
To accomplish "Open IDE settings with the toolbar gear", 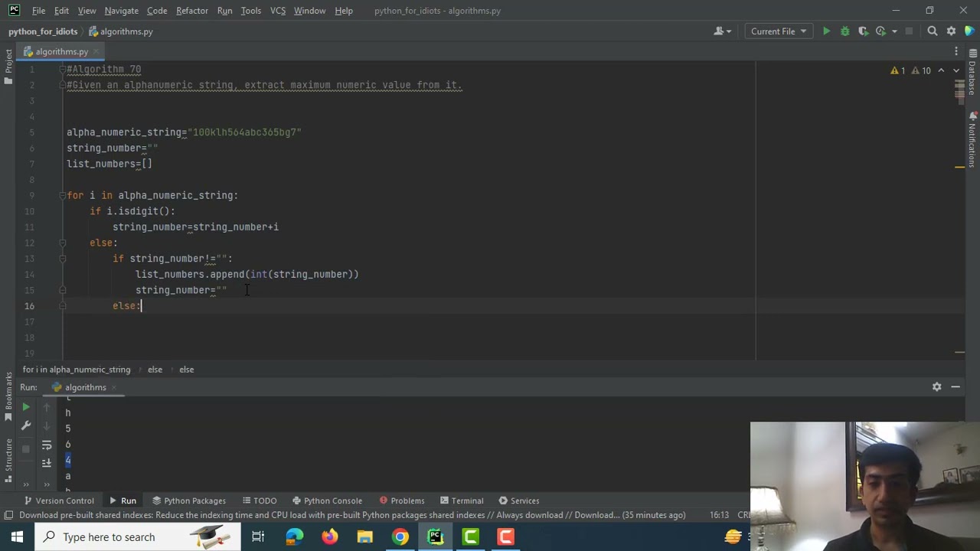I will click(951, 31).
